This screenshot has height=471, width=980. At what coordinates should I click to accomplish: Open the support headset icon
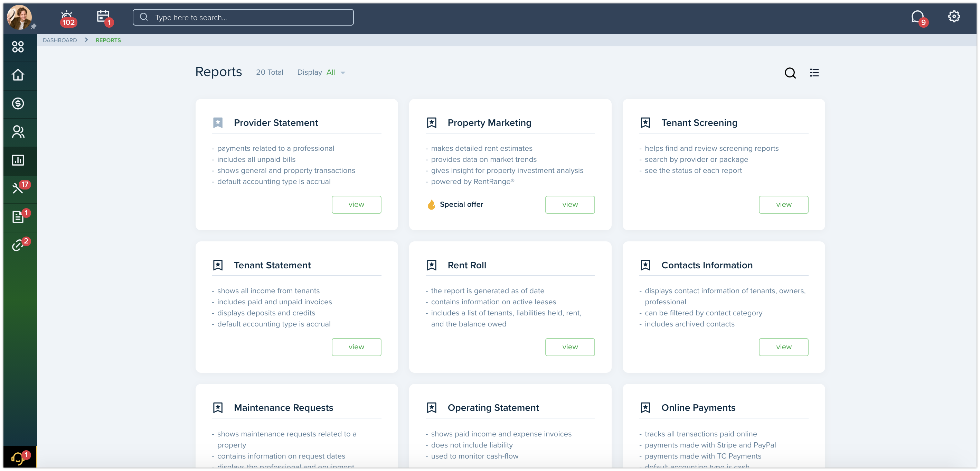click(x=18, y=458)
